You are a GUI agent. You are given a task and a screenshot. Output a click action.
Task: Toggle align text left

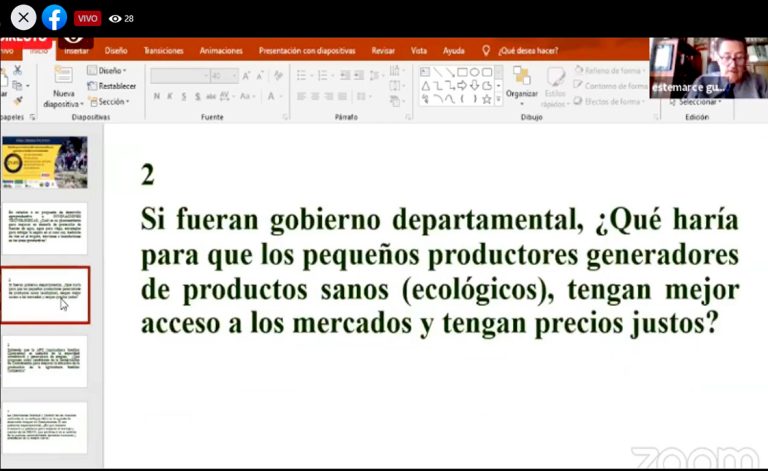pos(301,96)
